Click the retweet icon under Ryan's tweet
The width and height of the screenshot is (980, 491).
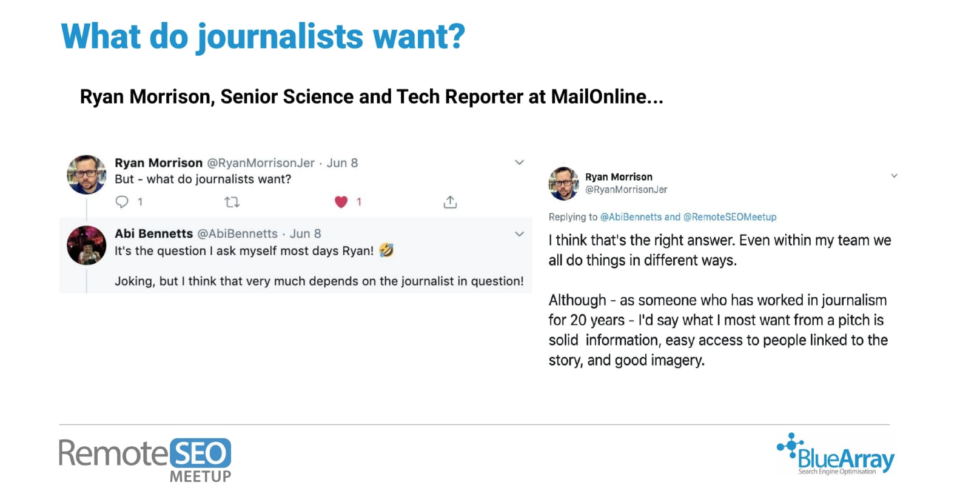pyautogui.click(x=232, y=202)
